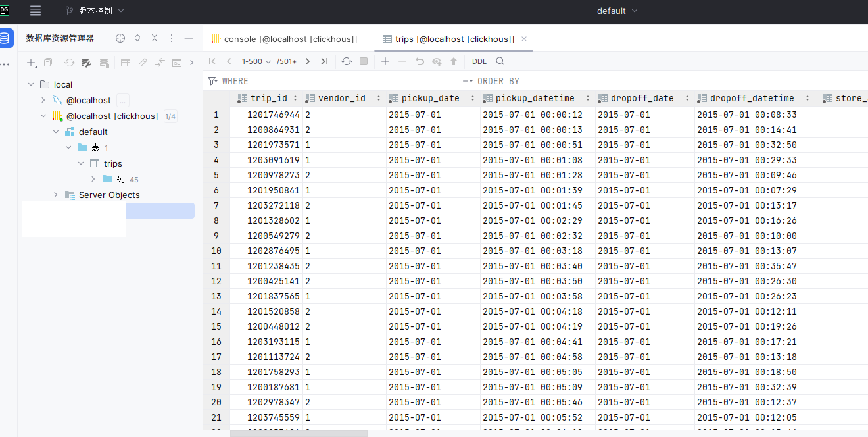
Task: Expand all nodes in database explorer
Action: (137, 38)
